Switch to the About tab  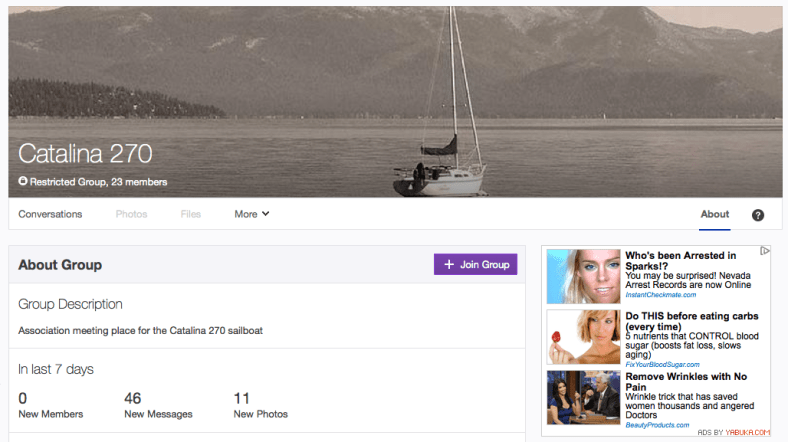pos(714,214)
